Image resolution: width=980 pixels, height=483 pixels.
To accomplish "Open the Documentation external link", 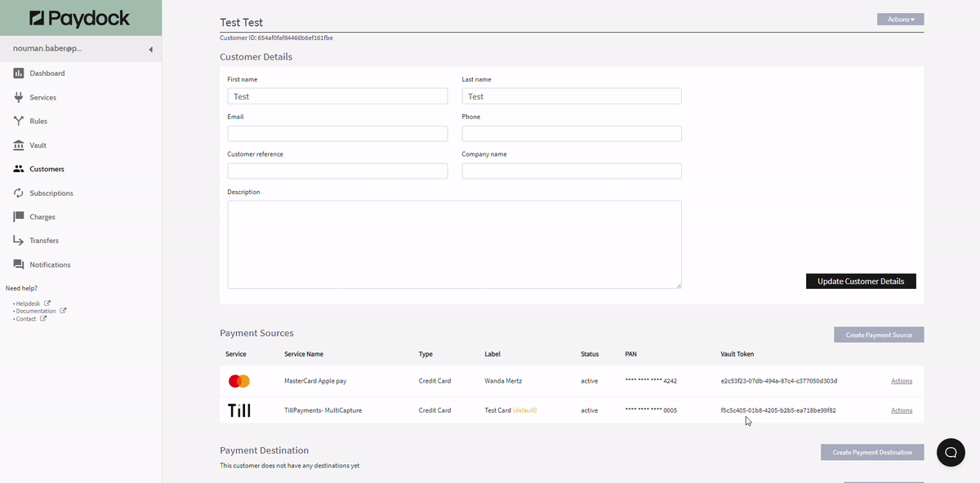I will click(x=37, y=311).
